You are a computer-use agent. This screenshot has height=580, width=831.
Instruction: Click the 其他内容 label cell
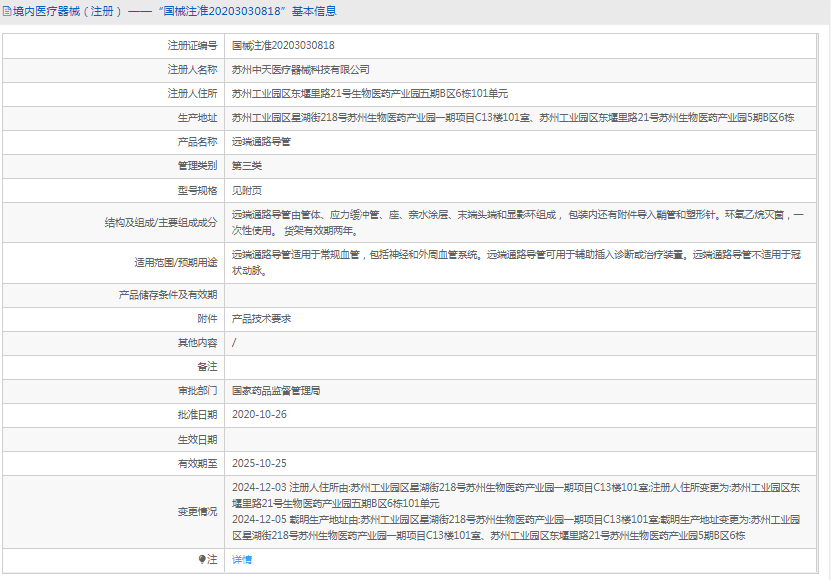113,343
